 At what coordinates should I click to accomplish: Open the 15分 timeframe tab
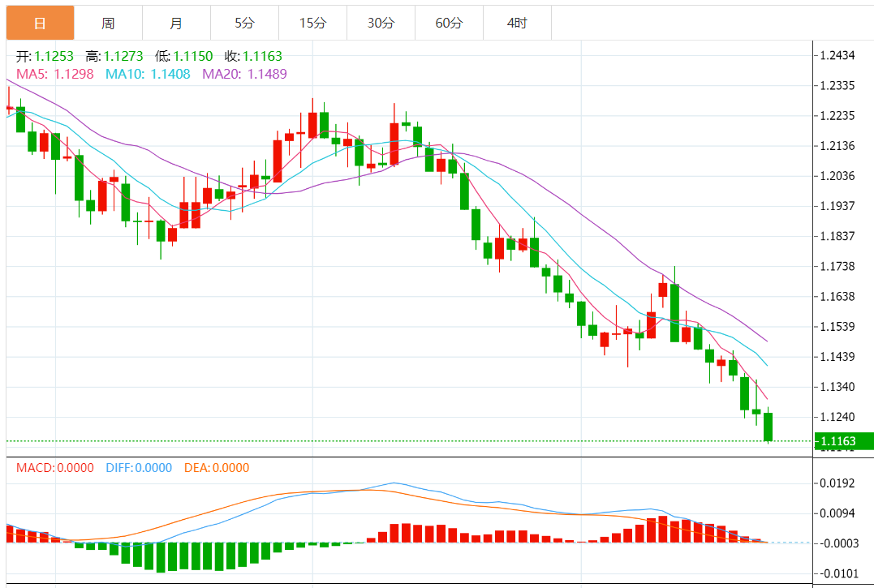click(312, 23)
